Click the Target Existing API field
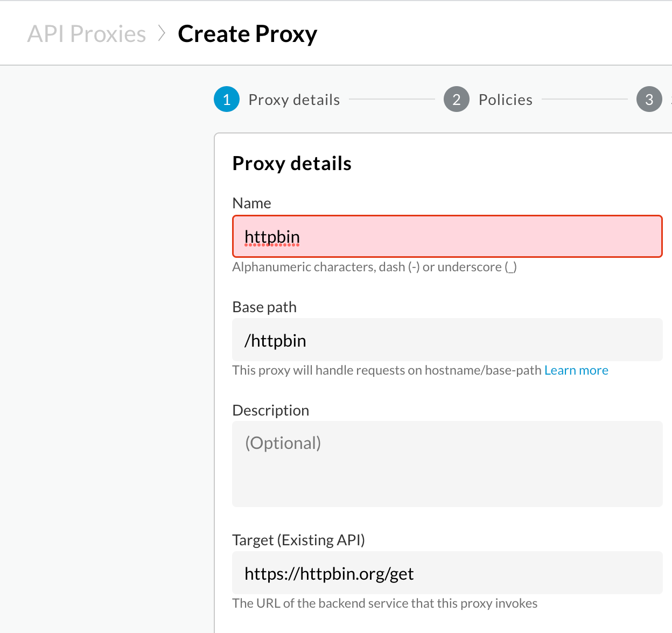The height and width of the screenshot is (633, 672). [x=447, y=573]
